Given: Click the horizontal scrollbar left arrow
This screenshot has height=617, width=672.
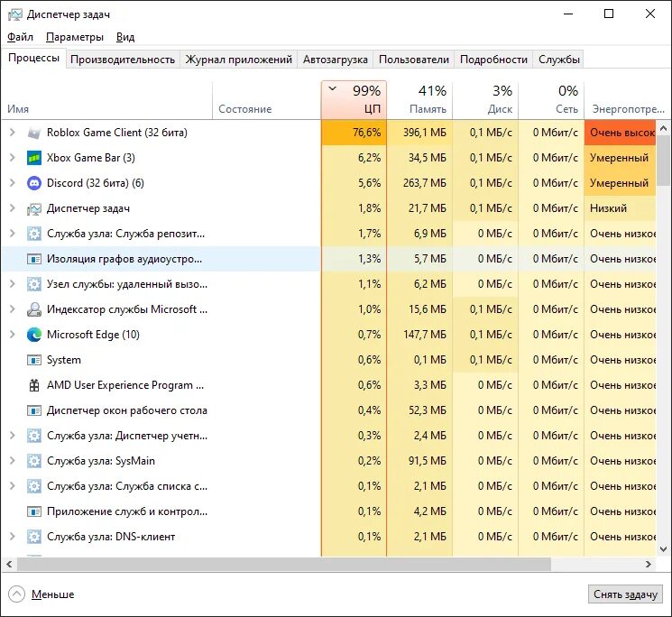Looking at the screenshot, I should [9, 565].
